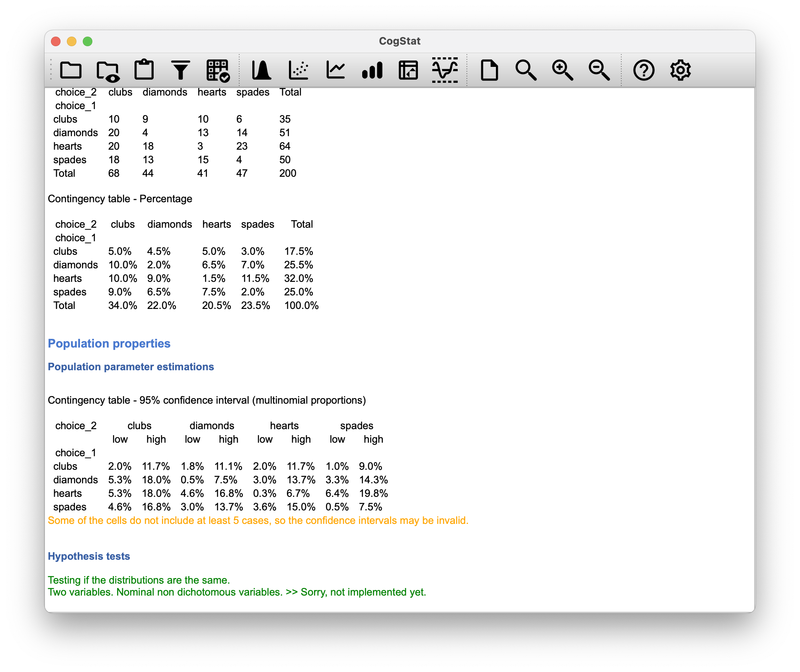Screen dimensions: 800x672
Task: Start regression analysis with the line chart icon
Action: pos(336,70)
